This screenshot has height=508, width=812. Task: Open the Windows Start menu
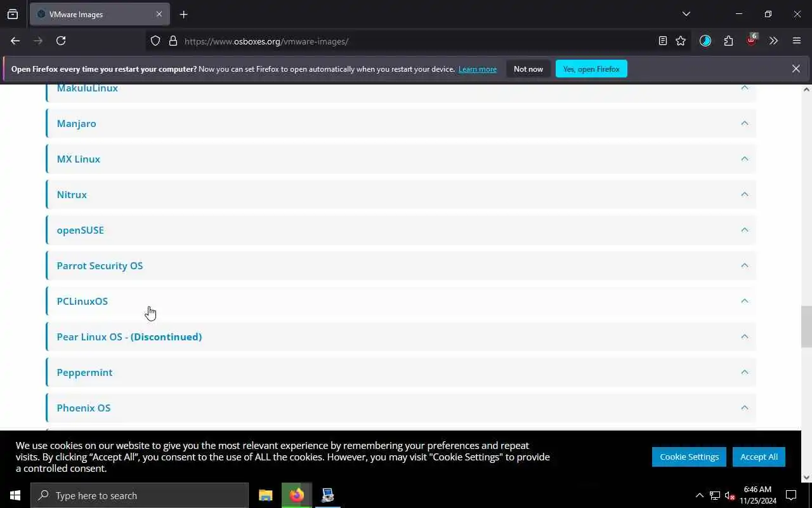coord(15,495)
